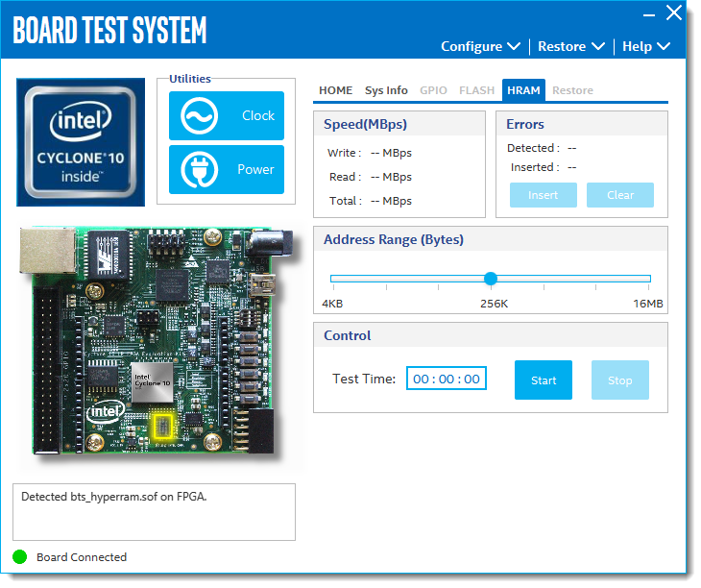701x588 pixels.
Task: Click the Stop button
Action: click(619, 380)
